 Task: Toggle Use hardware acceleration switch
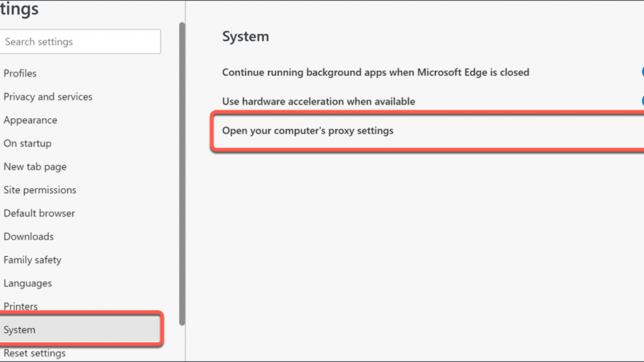642,101
